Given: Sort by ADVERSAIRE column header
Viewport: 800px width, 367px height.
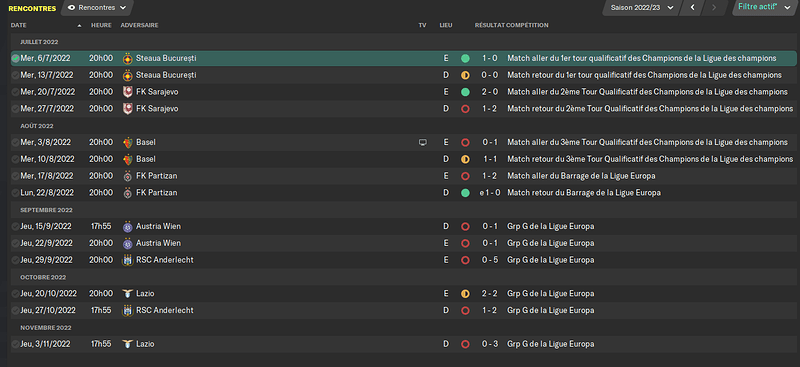Looking at the screenshot, I should click(x=139, y=25).
